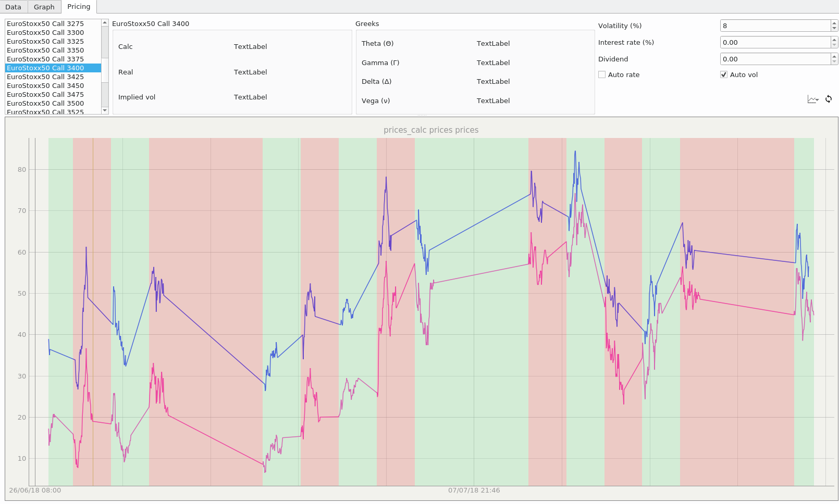Click the TextLabel value beside Calc
Viewport: 839px width, 504px height.
[250, 46]
